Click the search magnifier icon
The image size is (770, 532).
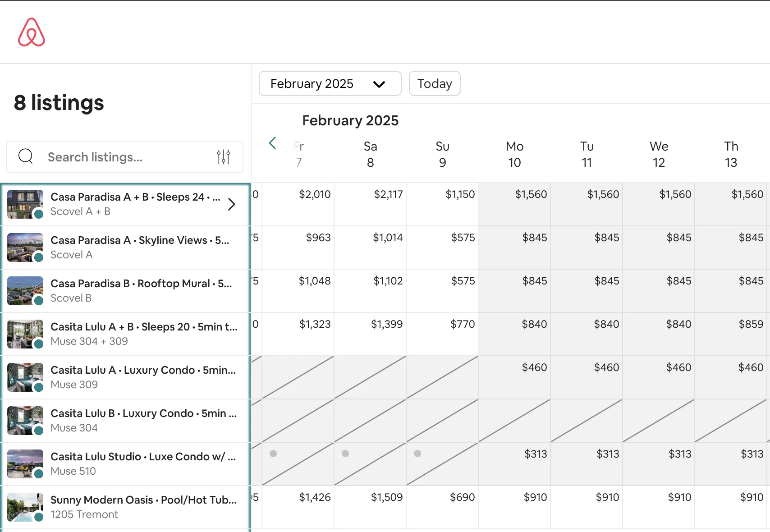[26, 156]
